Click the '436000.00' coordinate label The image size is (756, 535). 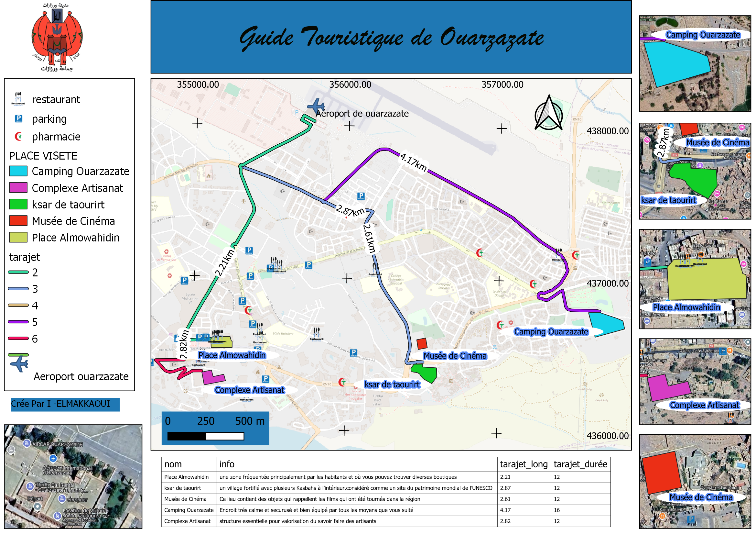[608, 436]
